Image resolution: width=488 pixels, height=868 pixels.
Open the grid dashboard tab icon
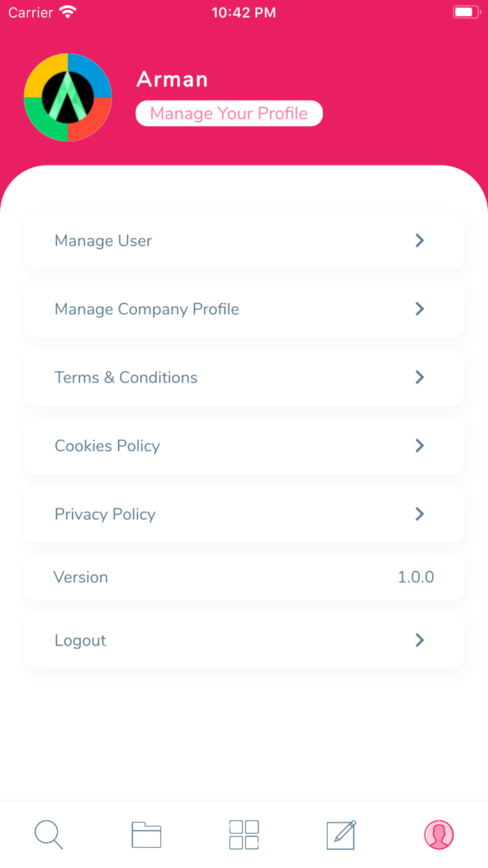point(244,835)
